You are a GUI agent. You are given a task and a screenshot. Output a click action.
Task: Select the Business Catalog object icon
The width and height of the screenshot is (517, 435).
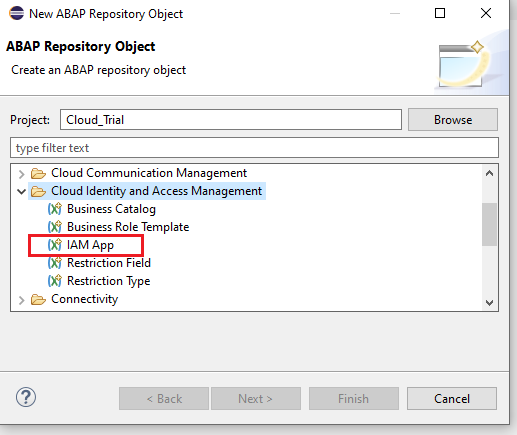[55, 209]
